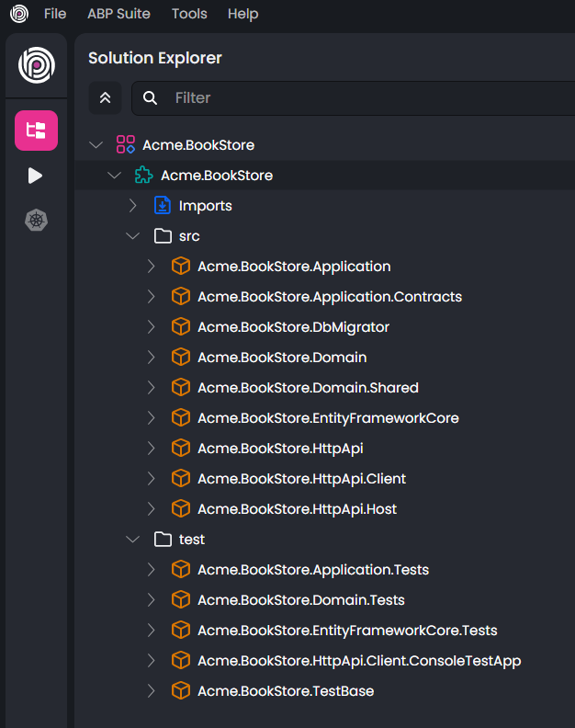Open the Solution Runner play icon
This screenshot has width=575, height=728.
[36, 176]
